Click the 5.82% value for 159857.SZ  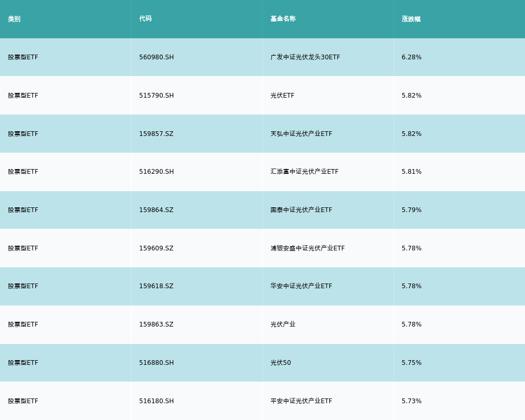[x=412, y=134]
